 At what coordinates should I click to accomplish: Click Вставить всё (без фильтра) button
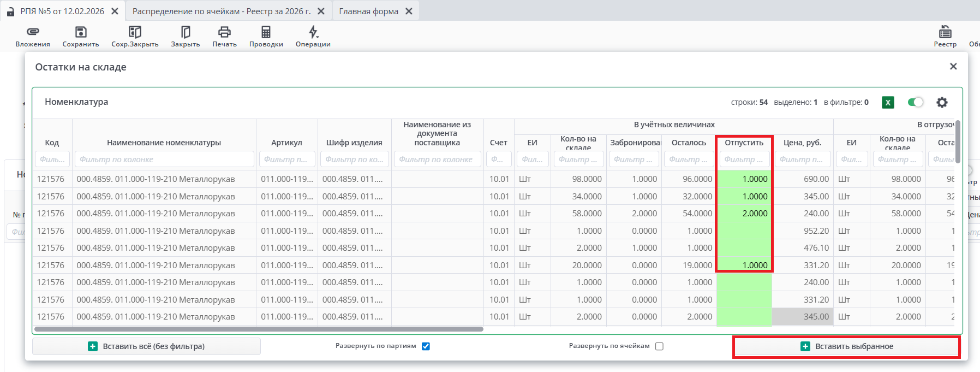click(x=146, y=346)
